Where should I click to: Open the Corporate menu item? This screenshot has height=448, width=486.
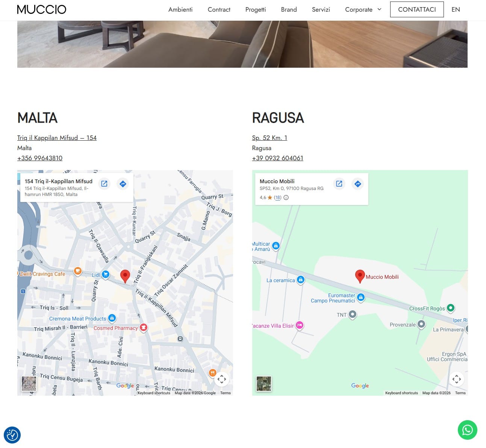click(359, 9)
